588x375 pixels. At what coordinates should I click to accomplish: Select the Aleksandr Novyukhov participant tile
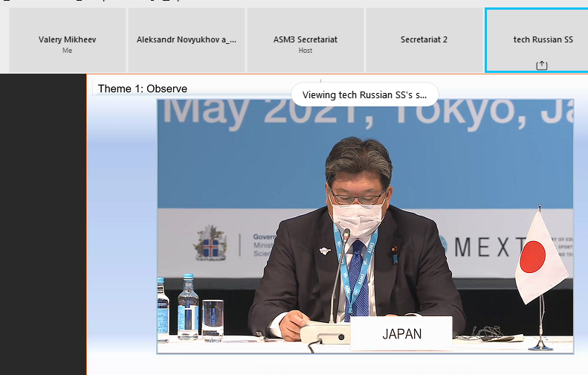(187, 39)
